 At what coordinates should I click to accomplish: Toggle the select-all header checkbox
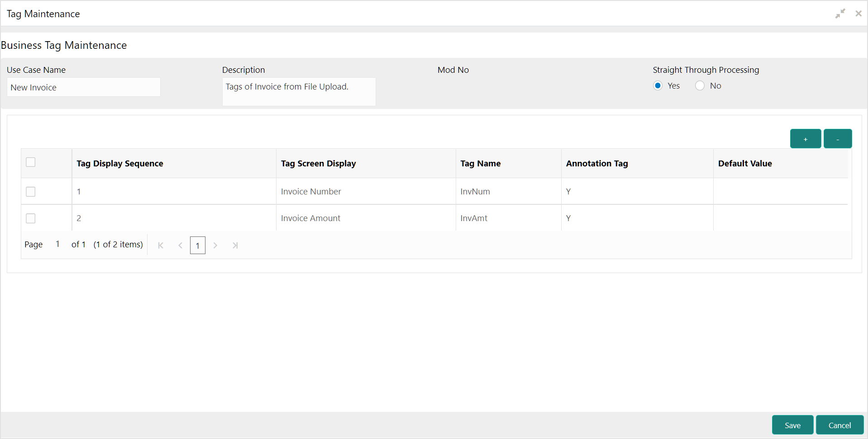(x=31, y=162)
